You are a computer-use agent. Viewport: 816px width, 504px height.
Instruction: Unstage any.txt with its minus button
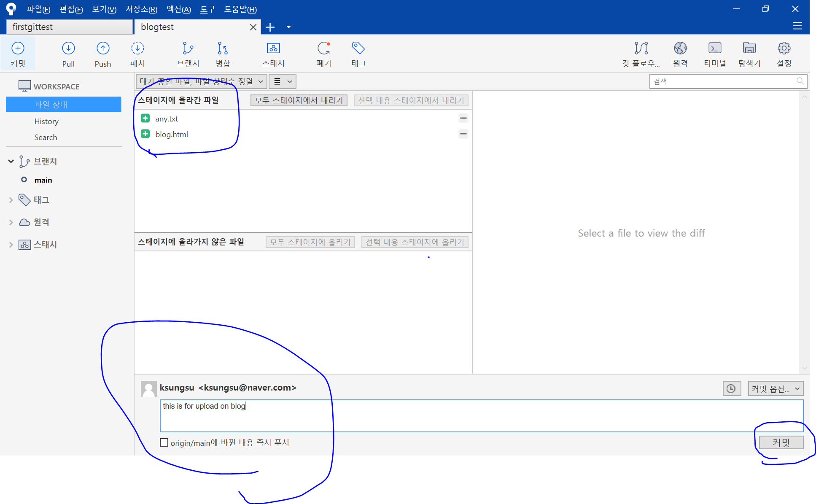click(463, 118)
